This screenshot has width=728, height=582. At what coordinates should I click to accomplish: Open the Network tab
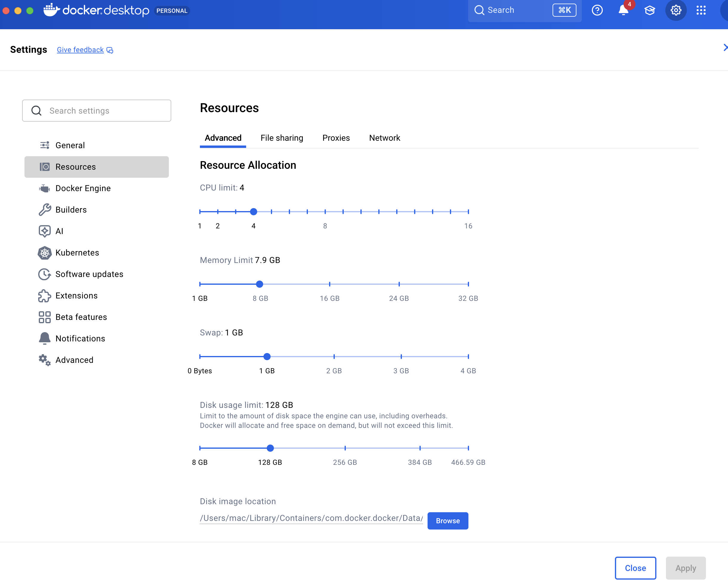tap(384, 138)
